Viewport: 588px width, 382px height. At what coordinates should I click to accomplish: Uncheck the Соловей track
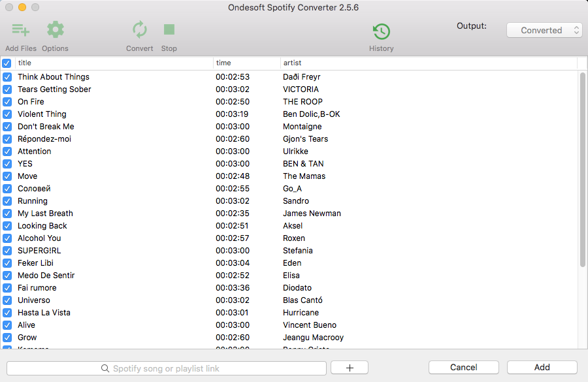click(x=7, y=189)
